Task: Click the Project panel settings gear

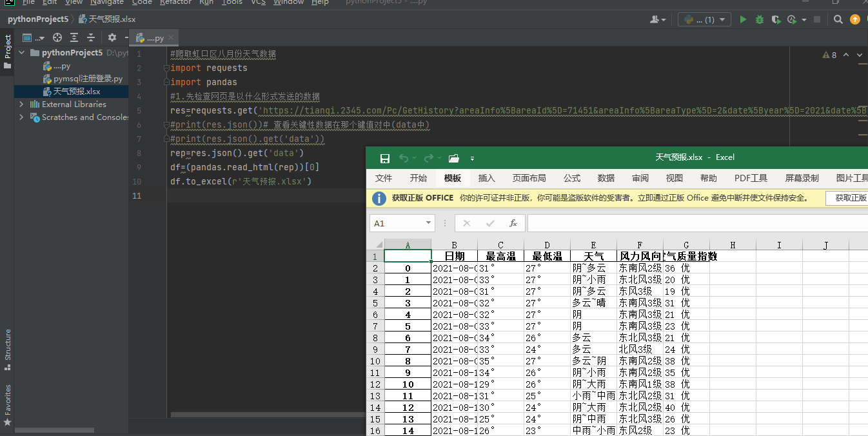Action: (x=112, y=38)
